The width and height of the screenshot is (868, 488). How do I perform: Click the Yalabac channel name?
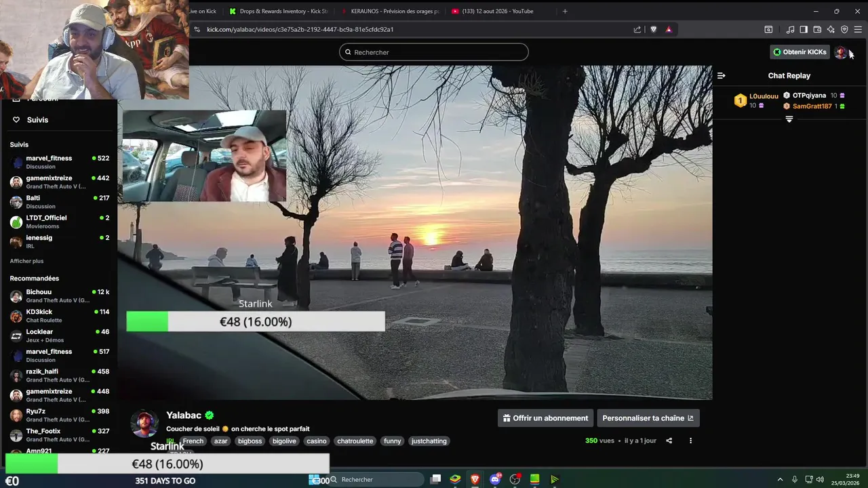184,415
